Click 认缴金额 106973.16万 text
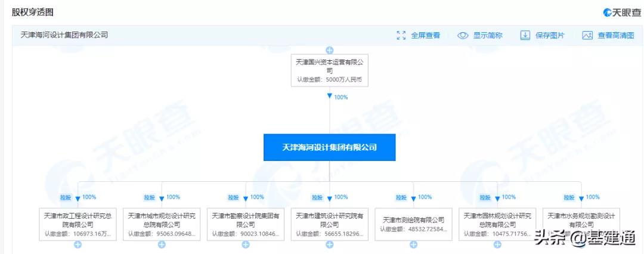Viewport: 644px width, 254px height. tap(78, 234)
